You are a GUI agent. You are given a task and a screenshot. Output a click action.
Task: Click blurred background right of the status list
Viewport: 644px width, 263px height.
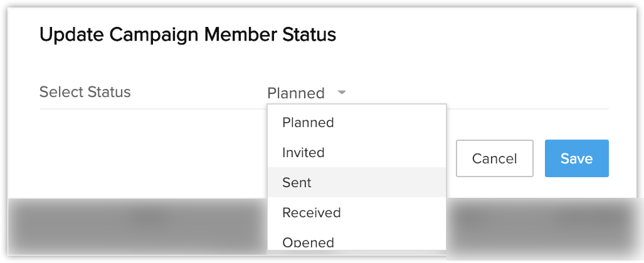[x=539, y=225]
